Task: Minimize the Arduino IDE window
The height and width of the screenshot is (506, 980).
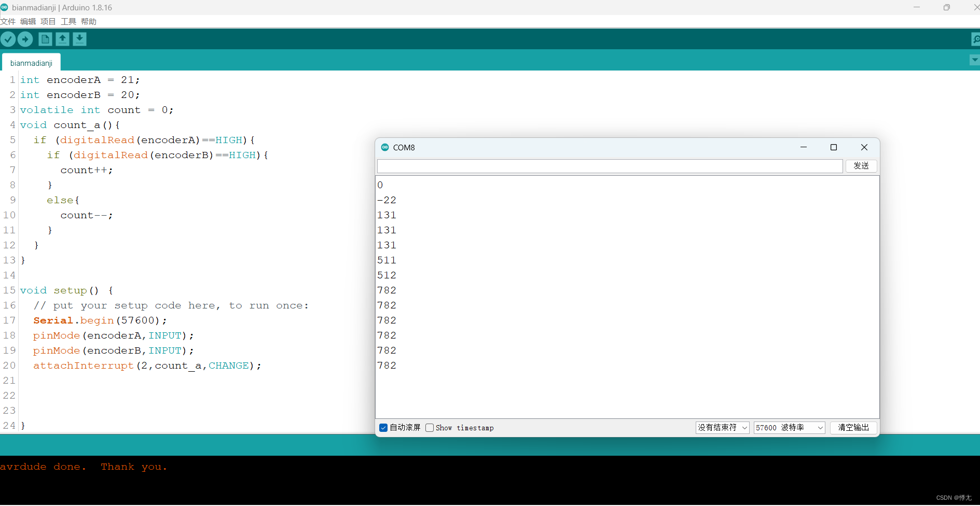Action: tap(917, 7)
